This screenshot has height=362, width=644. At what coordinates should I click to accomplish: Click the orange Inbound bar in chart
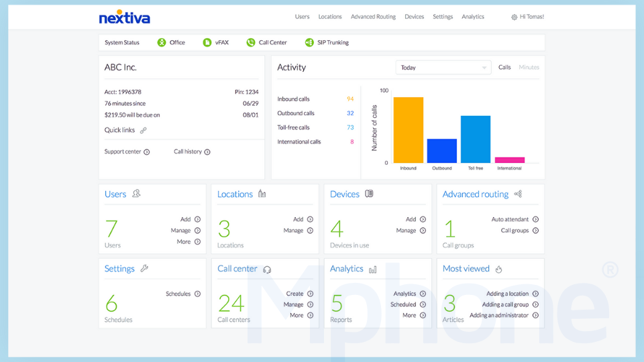pyautogui.click(x=409, y=130)
